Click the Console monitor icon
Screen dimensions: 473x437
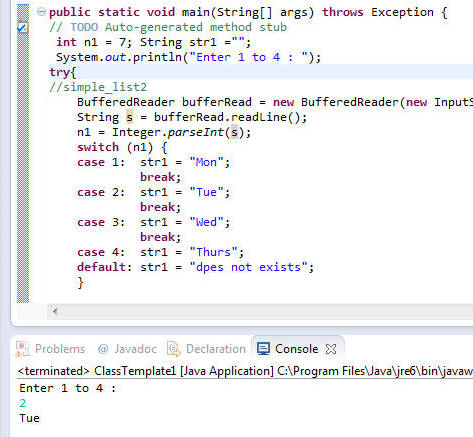(x=263, y=349)
